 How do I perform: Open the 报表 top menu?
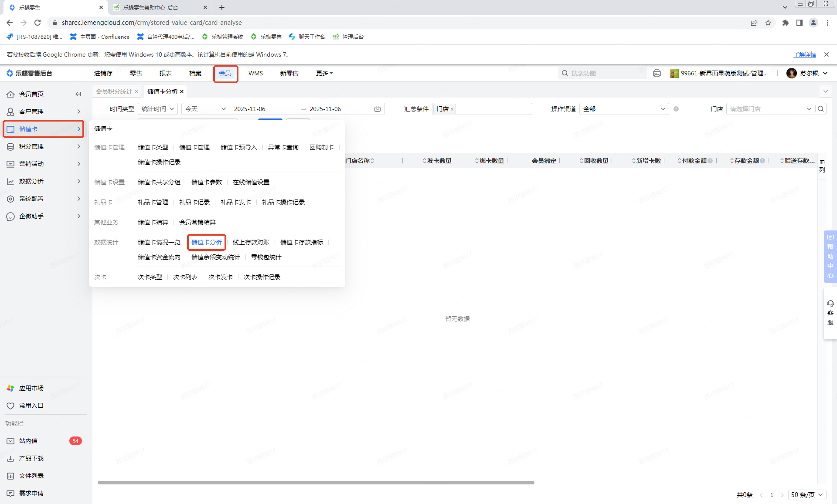coord(166,73)
